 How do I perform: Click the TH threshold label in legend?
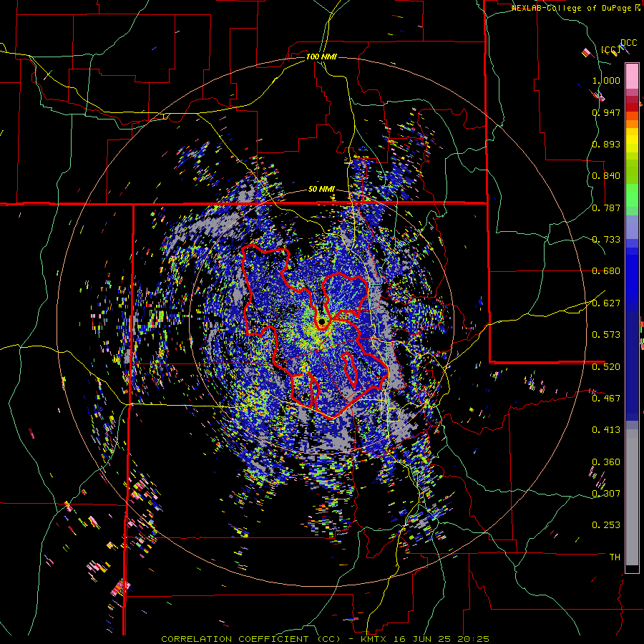(615, 557)
